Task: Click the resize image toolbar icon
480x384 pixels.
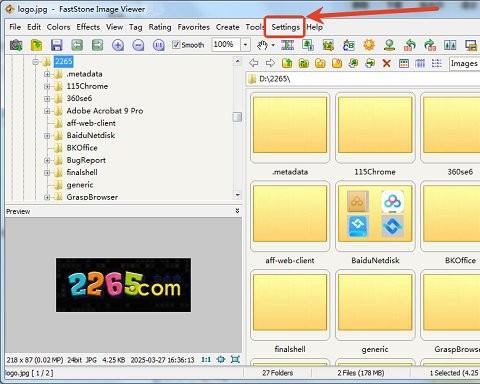Action: coord(308,45)
